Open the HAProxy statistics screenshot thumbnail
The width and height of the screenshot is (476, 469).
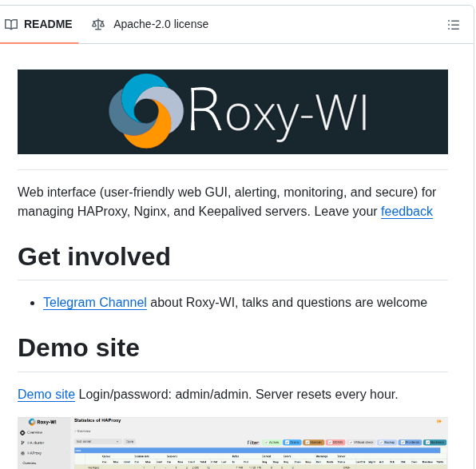click(232, 443)
